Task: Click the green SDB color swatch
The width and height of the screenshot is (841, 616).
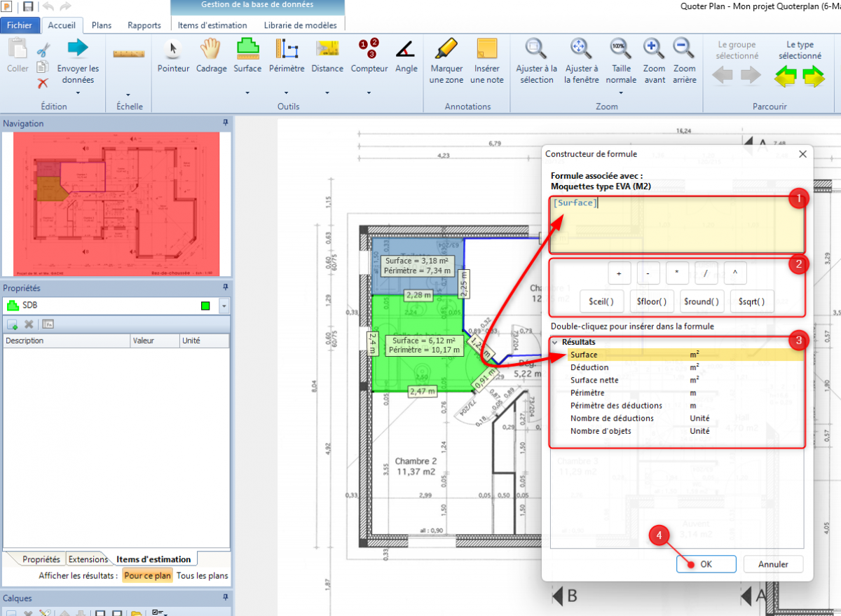Action: [x=205, y=306]
